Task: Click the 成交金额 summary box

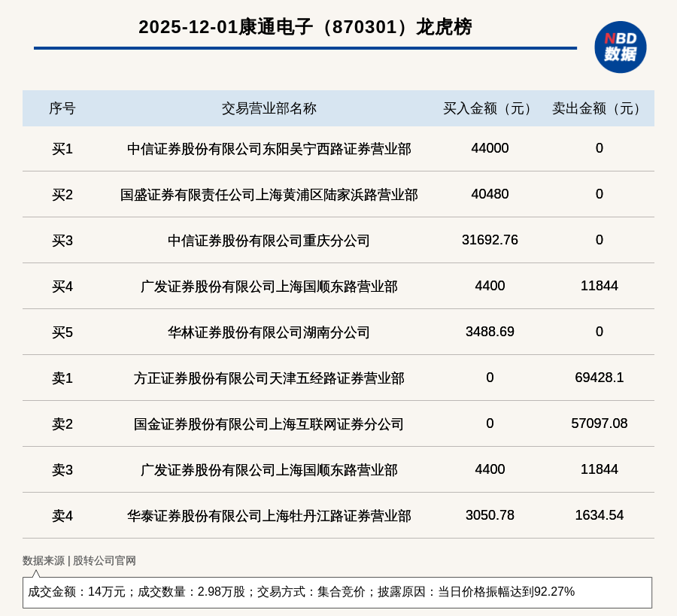Action: (337, 592)
